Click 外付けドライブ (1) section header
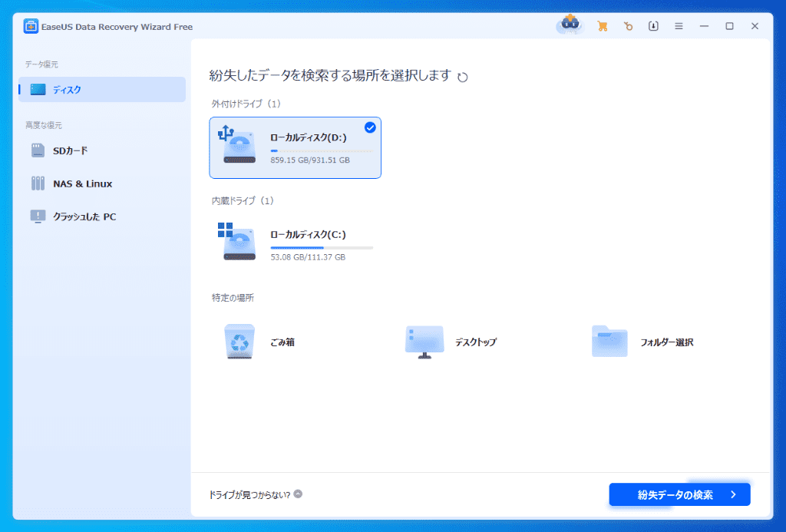This screenshot has height=532, width=786. [x=246, y=104]
